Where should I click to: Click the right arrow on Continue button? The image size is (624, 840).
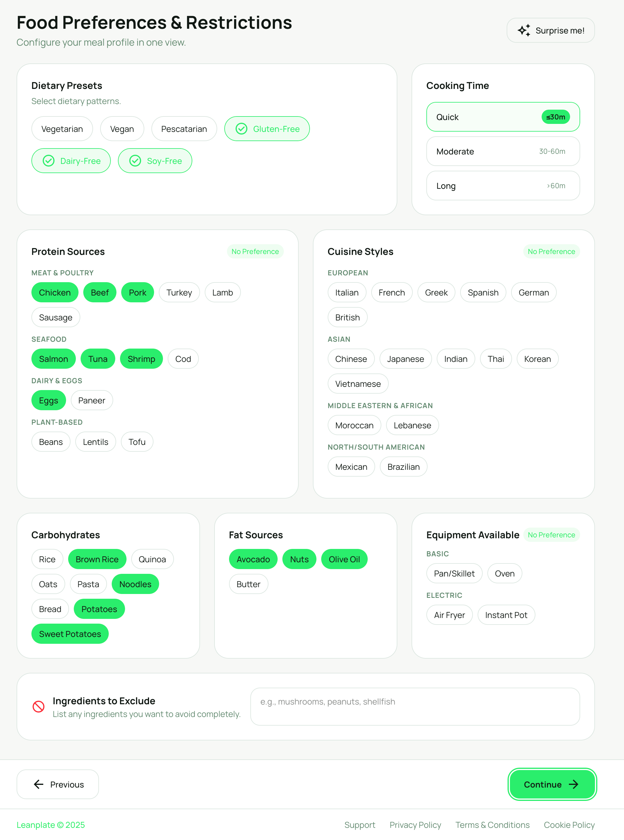point(573,784)
